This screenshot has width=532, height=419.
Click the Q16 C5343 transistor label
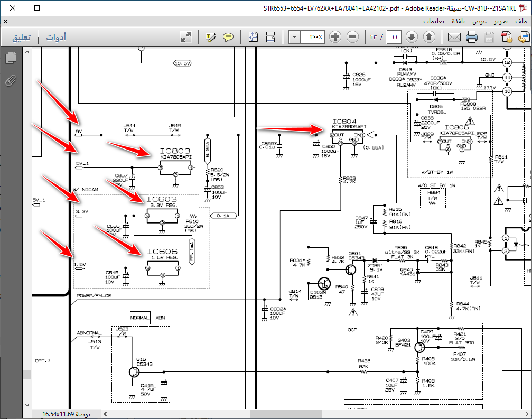145,361
